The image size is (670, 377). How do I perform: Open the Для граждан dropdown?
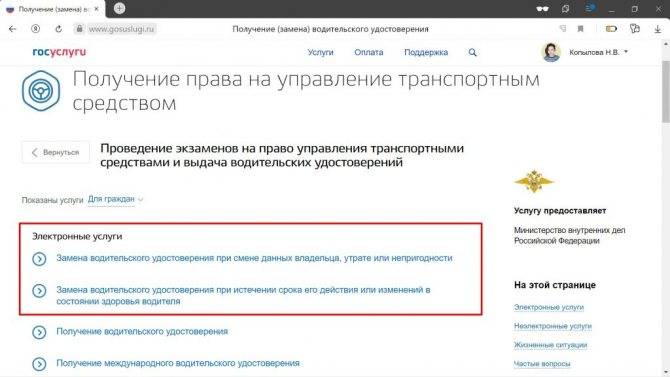point(115,199)
